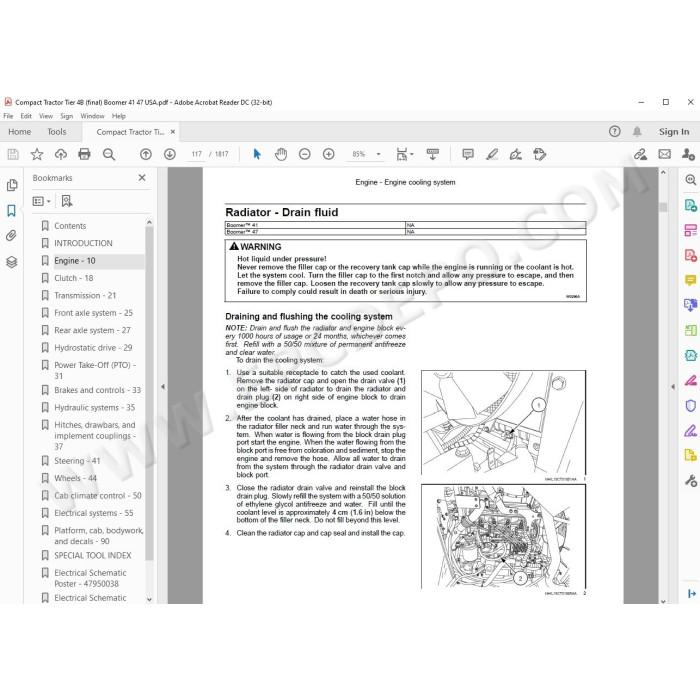Image resolution: width=700 pixels, height=700 pixels.
Task: Switch to the Home tab
Action: [20, 132]
